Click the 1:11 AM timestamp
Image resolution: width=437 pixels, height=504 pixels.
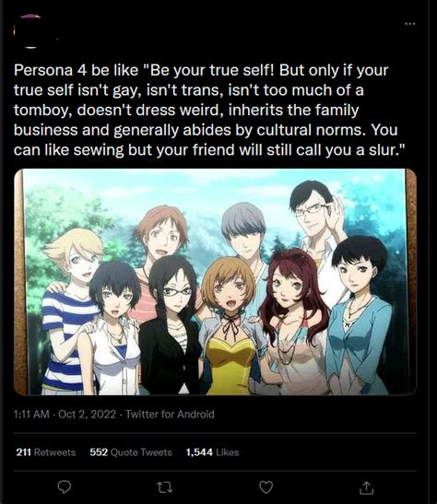point(31,414)
